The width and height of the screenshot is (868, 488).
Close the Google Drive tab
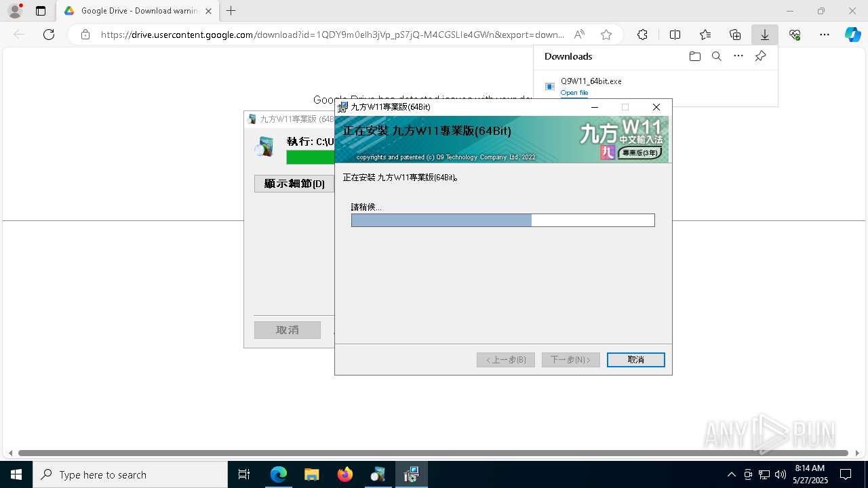(x=208, y=11)
